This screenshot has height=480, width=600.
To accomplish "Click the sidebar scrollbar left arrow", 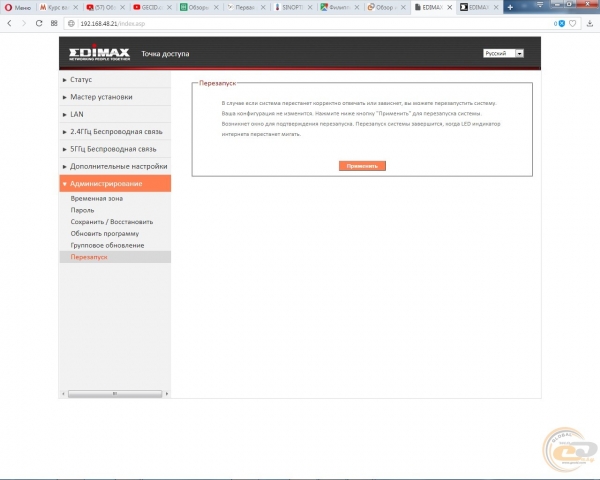I will 63,393.
